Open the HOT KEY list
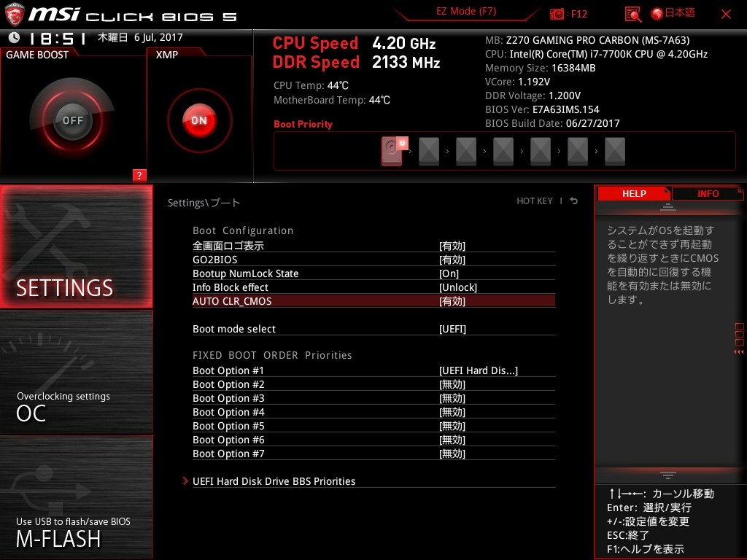This screenshot has width=747, height=560. pos(535,201)
